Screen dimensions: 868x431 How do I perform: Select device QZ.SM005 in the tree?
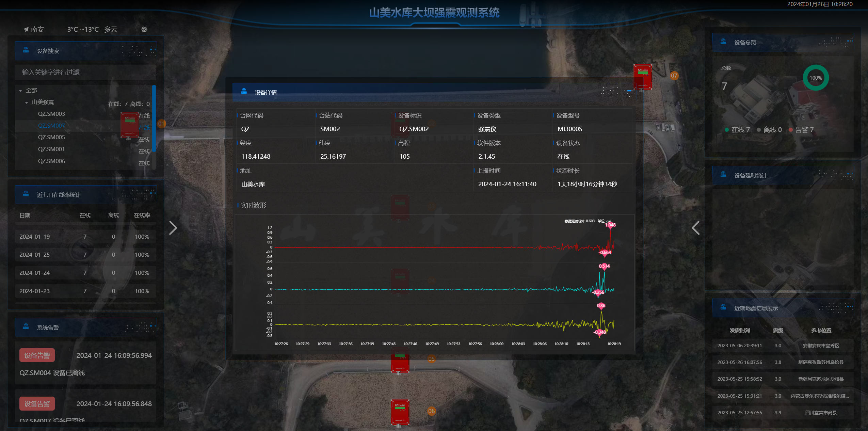point(51,137)
